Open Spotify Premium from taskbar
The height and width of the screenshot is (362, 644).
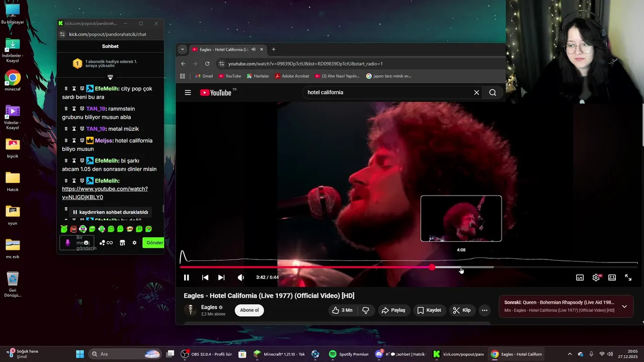pyautogui.click(x=349, y=354)
